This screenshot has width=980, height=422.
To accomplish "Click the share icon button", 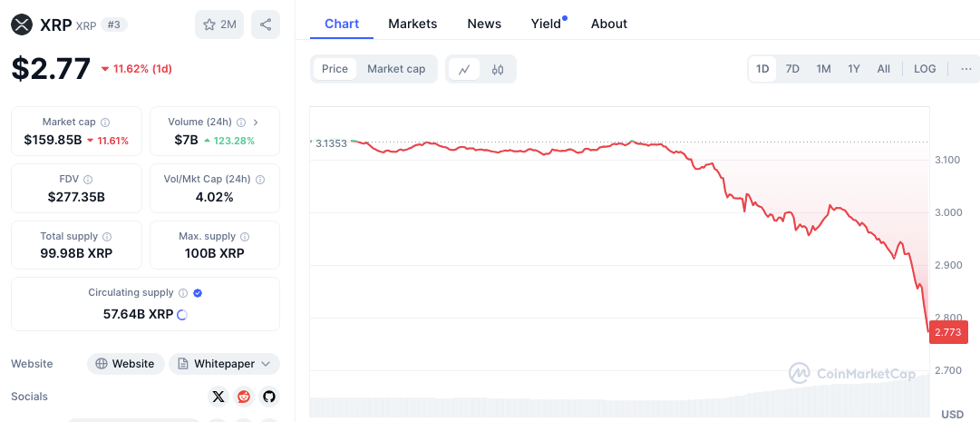I will pos(265,25).
